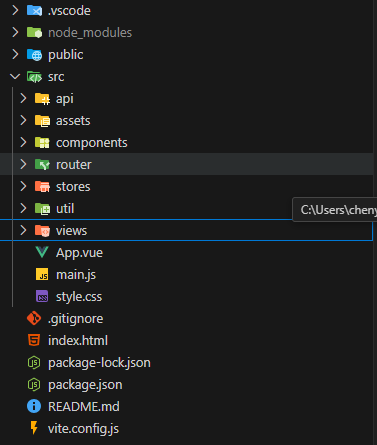Viewport: 377px width, 445px height.
Task: Click the api folder icon
Action: (x=42, y=99)
